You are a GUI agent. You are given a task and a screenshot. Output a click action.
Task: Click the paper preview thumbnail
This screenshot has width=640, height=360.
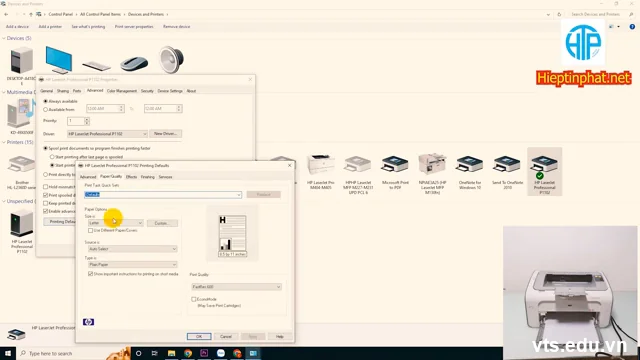pos(233,236)
